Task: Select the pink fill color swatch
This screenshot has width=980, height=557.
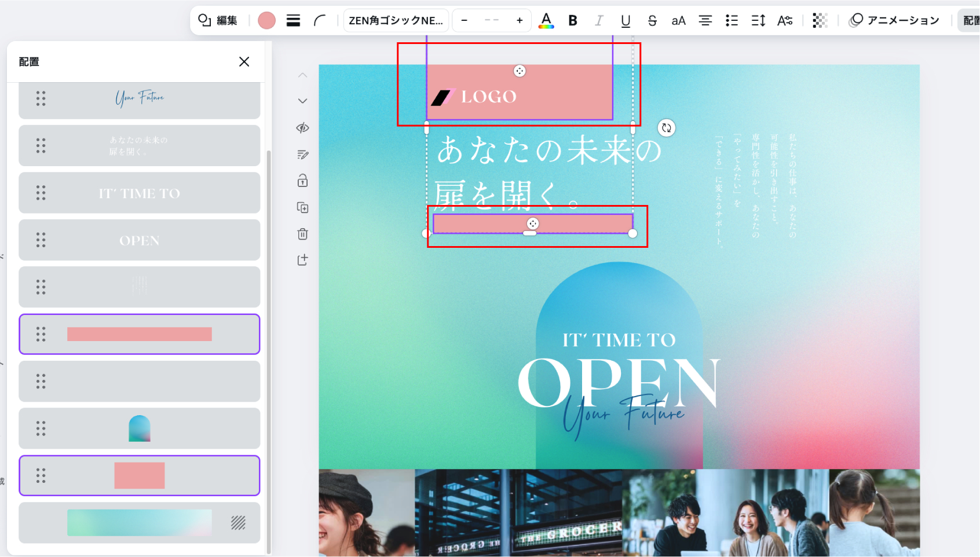Action: coord(266,20)
